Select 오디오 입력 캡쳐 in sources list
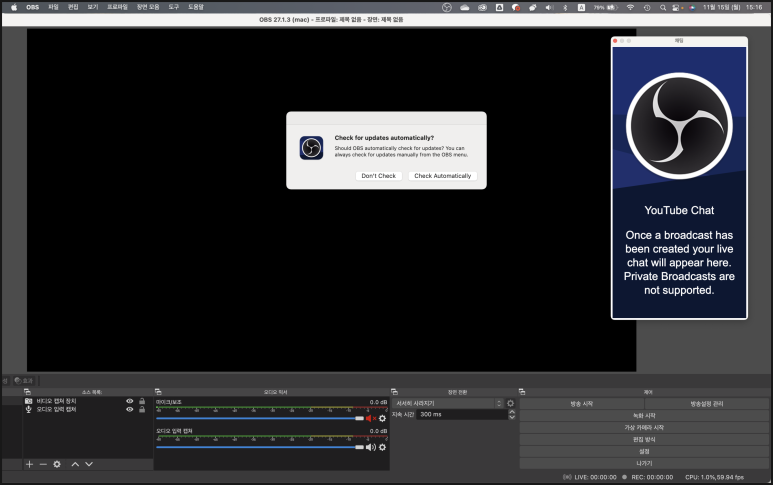Viewport: 773px width, 485px height. [x=88, y=409]
